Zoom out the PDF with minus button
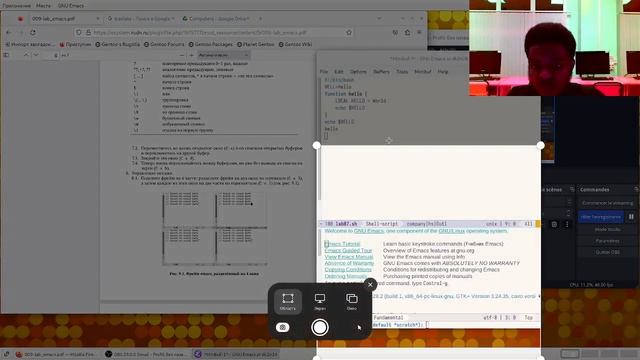Viewport: 640px width, 360px height. point(182,55)
